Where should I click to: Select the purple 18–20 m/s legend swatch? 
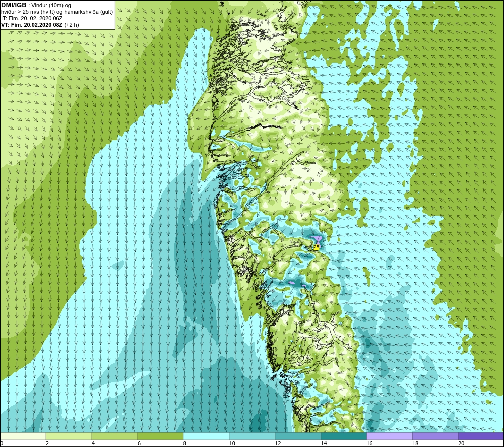[435, 436]
